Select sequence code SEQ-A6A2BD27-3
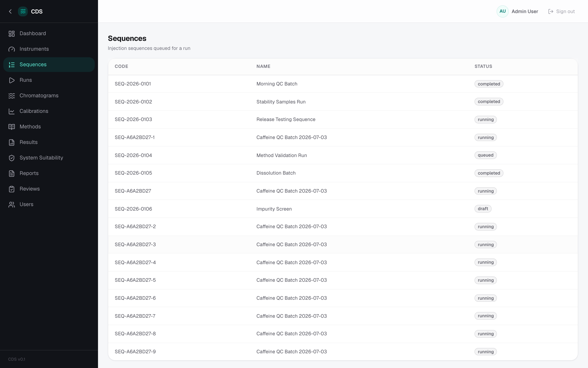Image resolution: width=588 pixels, height=368 pixels. pyautogui.click(x=135, y=245)
